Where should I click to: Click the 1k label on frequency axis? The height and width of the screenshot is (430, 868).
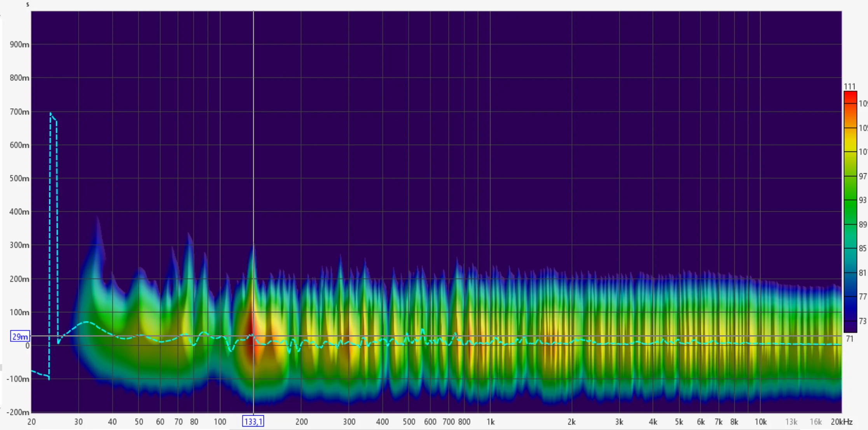point(491,422)
